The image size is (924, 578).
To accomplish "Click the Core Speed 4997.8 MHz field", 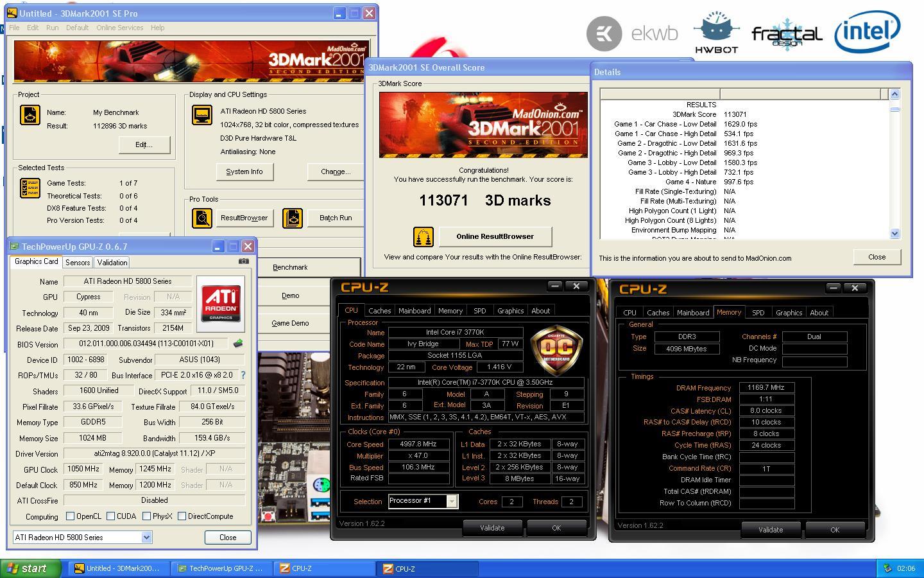I will tap(418, 444).
